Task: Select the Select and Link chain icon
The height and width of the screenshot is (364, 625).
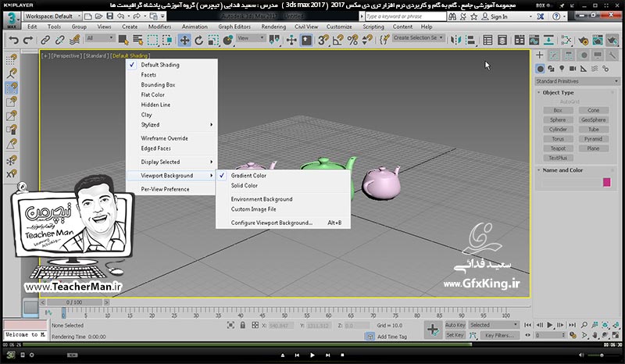Action: (45, 41)
